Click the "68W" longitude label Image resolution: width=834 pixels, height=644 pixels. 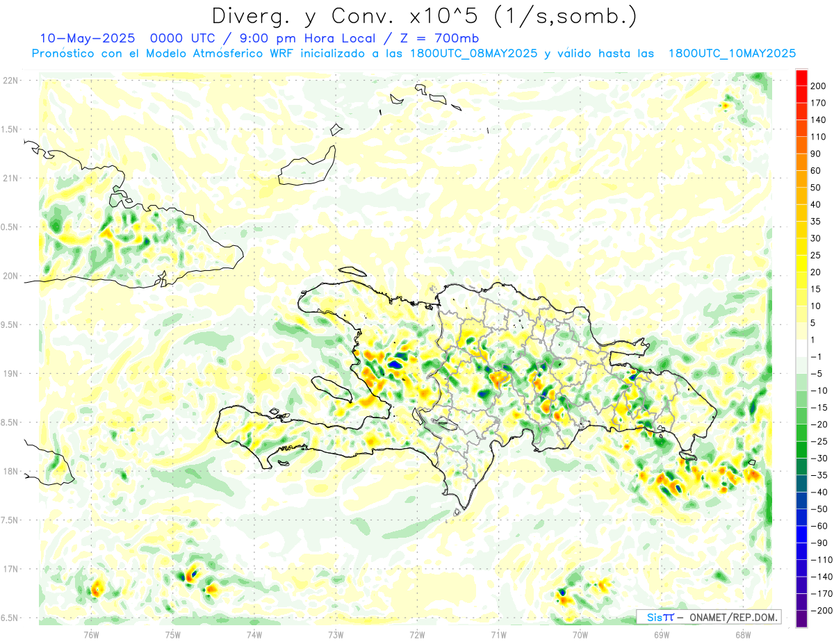coord(743,634)
